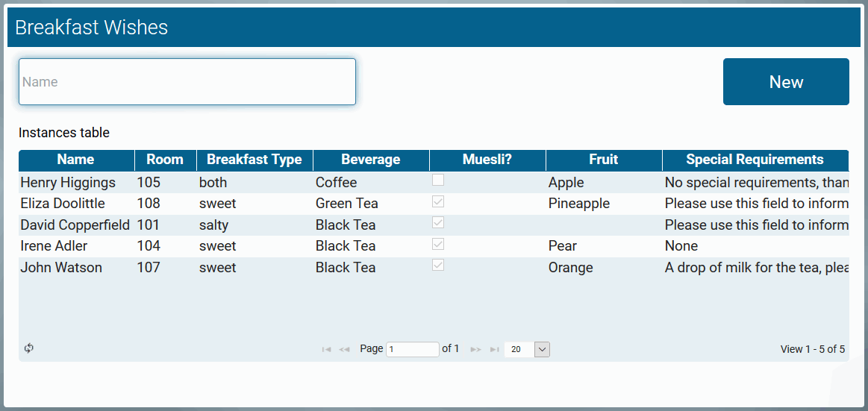Go to the previous table page
Screen dimensions: 868x411
coord(344,349)
